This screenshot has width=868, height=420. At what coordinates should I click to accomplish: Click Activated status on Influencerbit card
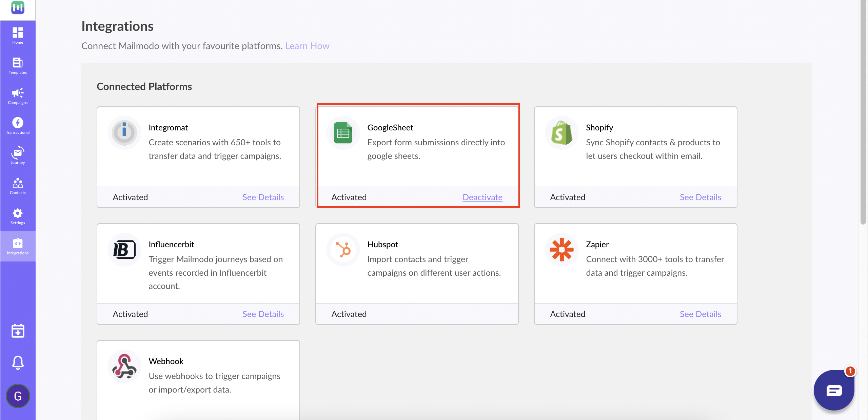130,314
